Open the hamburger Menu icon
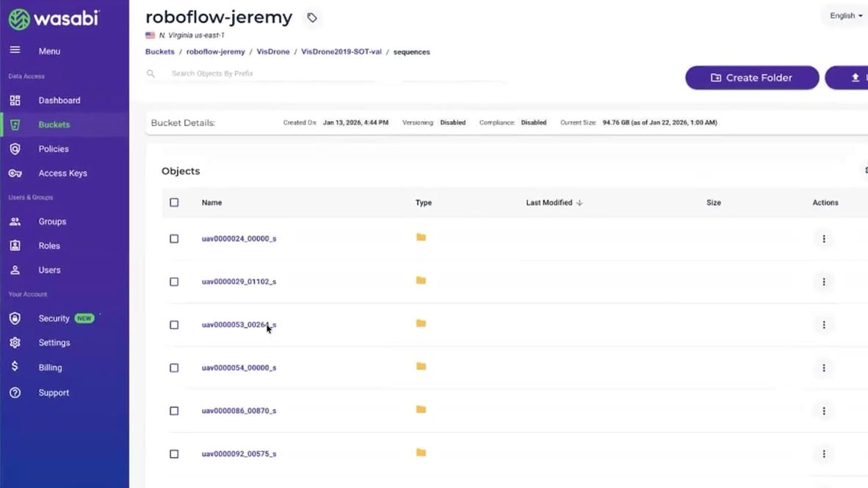The width and height of the screenshot is (868, 488). [15, 51]
